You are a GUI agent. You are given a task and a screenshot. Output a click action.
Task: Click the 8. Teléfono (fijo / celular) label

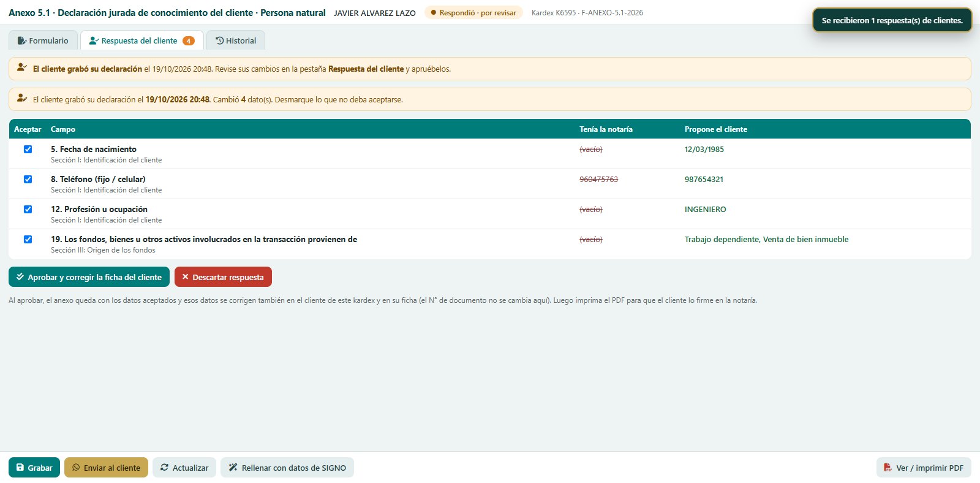[98, 179]
